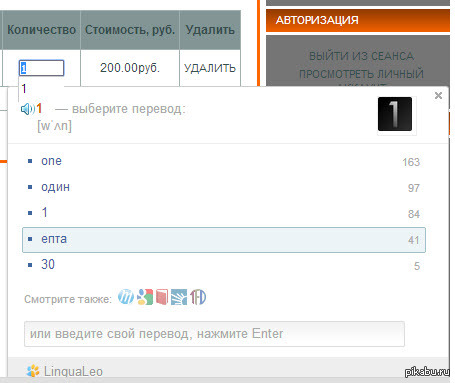
Task: Play pronunciation with the speaker icon
Action: [x=28, y=109]
